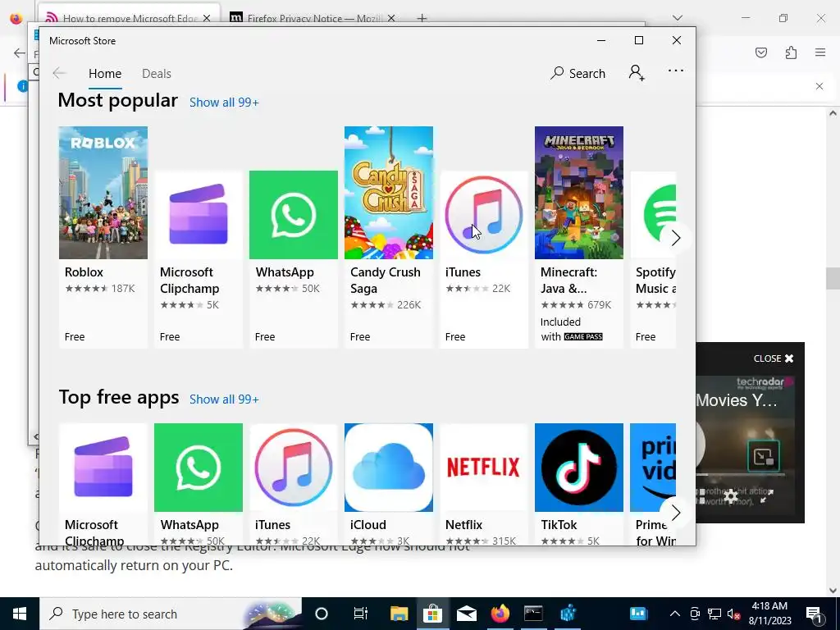Click the Firefox page vertical scrollbar thumb
This screenshot has height=630, width=840.
tap(833, 279)
